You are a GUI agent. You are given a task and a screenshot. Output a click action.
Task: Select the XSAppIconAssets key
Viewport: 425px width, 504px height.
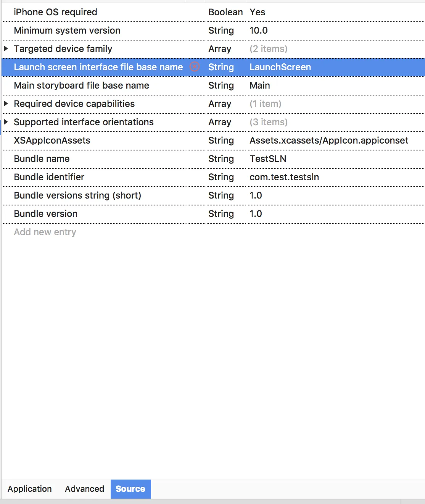click(x=52, y=141)
